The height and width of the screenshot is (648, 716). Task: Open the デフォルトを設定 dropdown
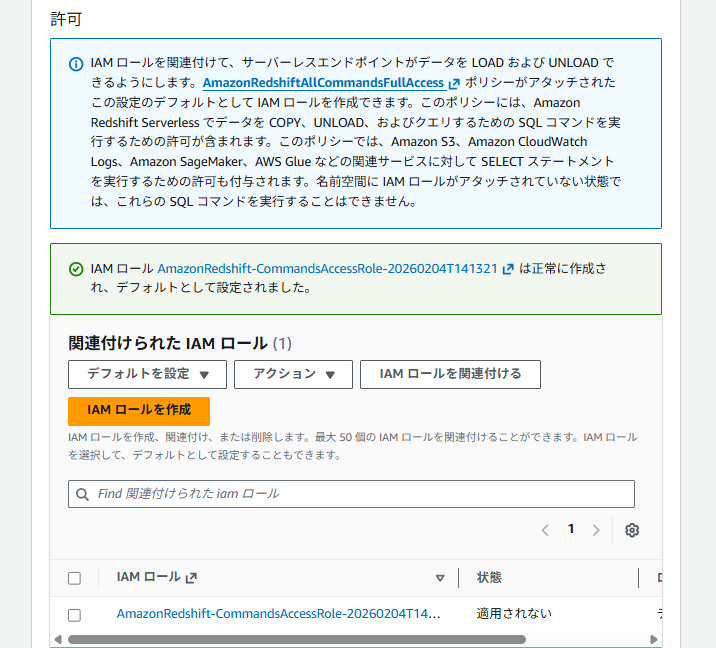[x=147, y=374]
